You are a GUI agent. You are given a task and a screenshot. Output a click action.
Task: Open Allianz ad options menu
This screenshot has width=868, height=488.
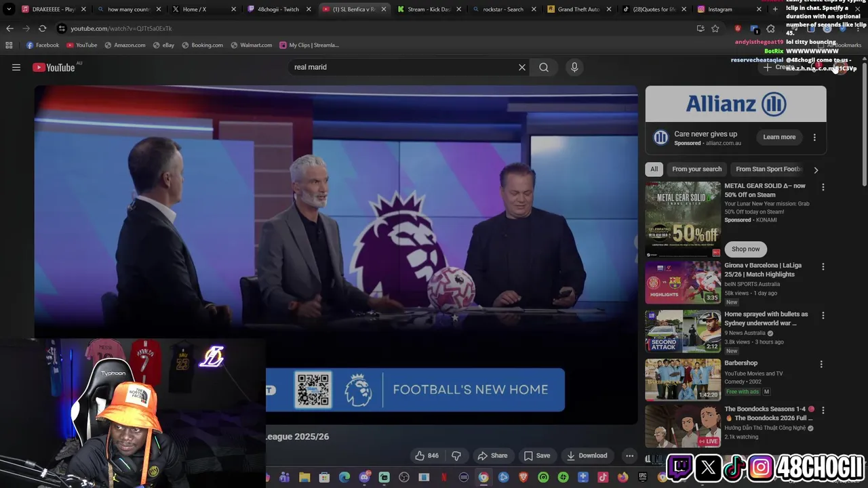point(814,137)
